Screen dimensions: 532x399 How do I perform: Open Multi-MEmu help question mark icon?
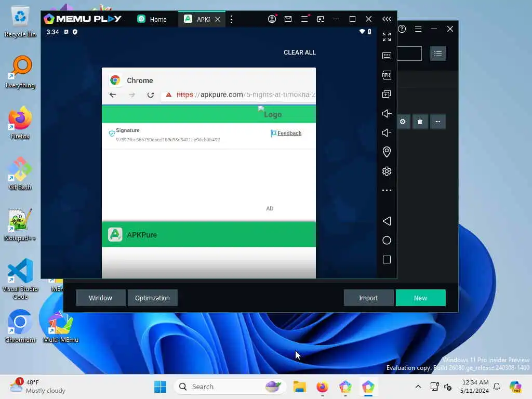coord(402,29)
